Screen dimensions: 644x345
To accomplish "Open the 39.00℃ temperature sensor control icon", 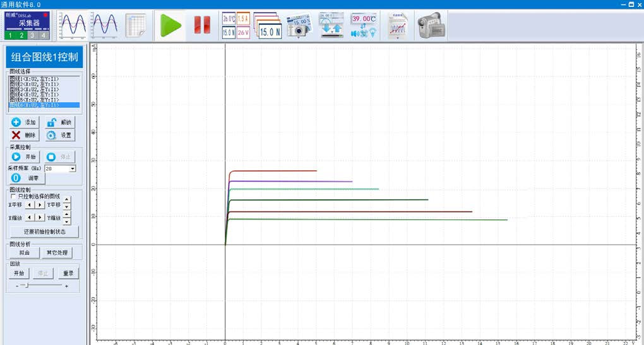I will [364, 25].
